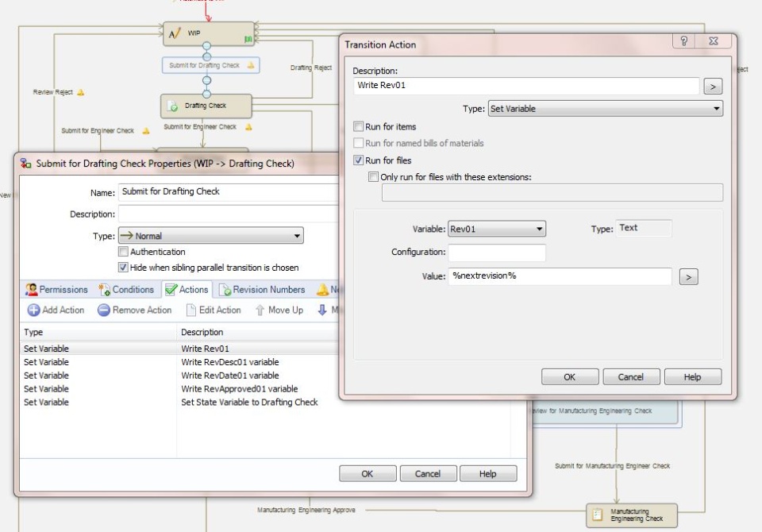Image resolution: width=762 pixels, height=532 pixels.
Task: Click the Submit for Manufacturing Engineer Check label
Action: click(612, 466)
